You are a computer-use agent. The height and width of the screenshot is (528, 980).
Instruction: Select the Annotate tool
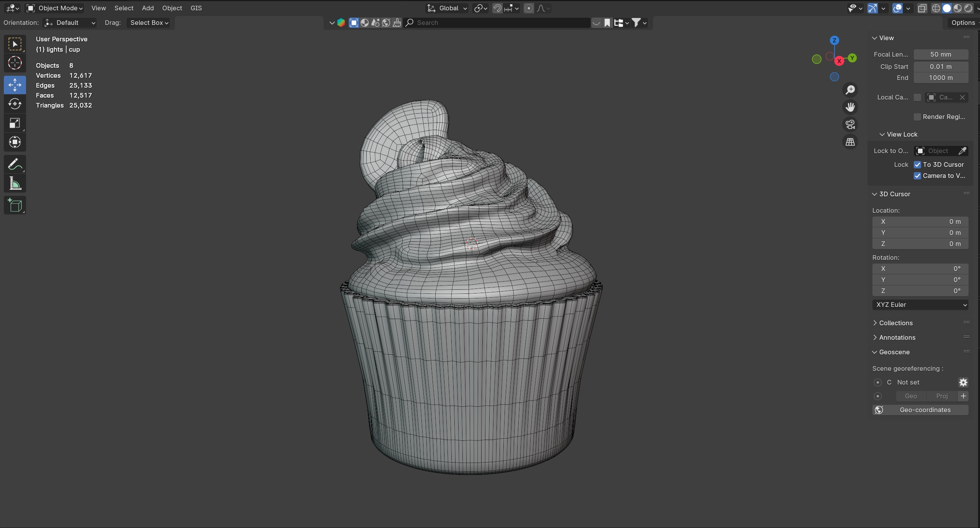coord(15,165)
